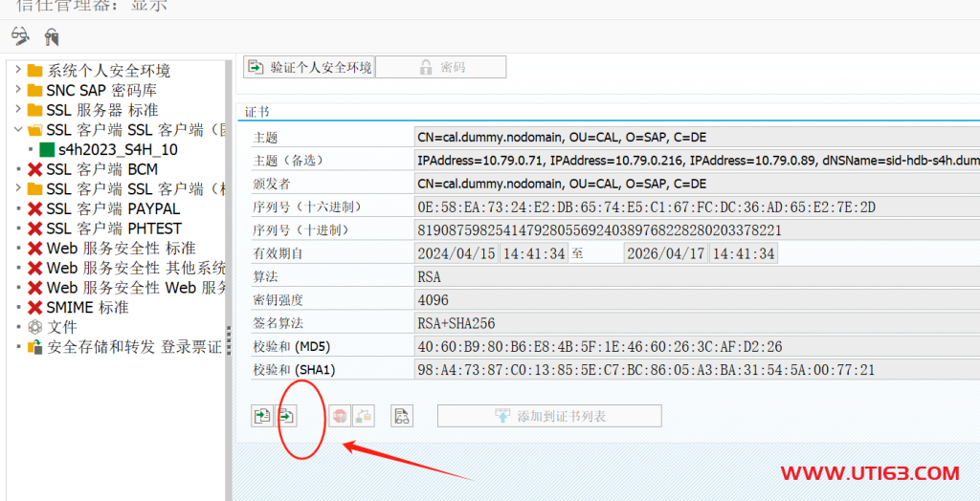The height and width of the screenshot is (501, 980).
Task: Open certificate details with the document-glasses icon
Action: tap(402, 415)
